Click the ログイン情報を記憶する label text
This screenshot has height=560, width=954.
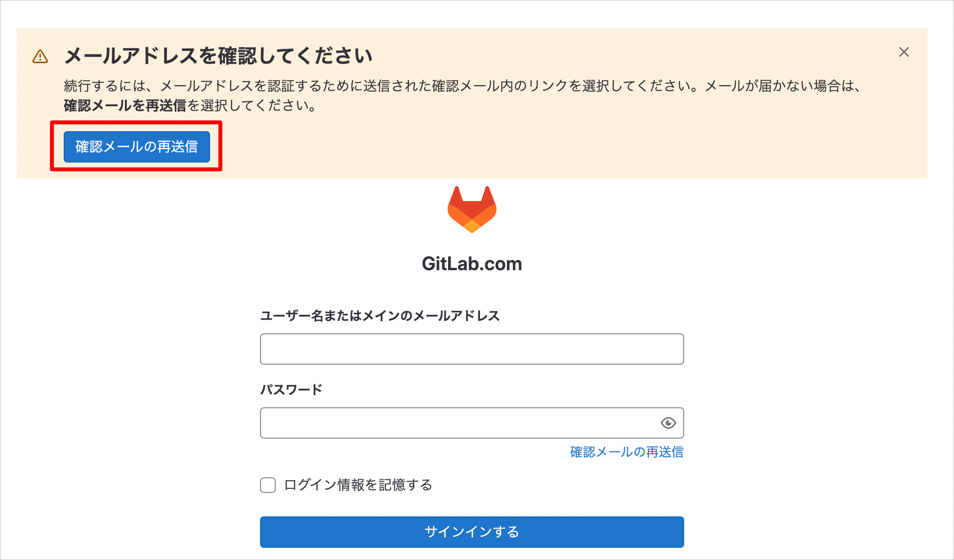click(358, 485)
